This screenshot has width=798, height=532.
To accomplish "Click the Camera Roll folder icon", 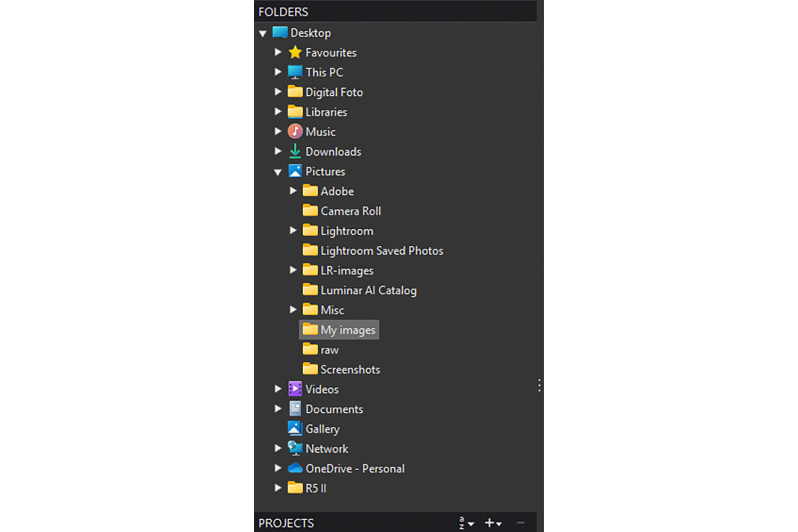I will [x=310, y=210].
